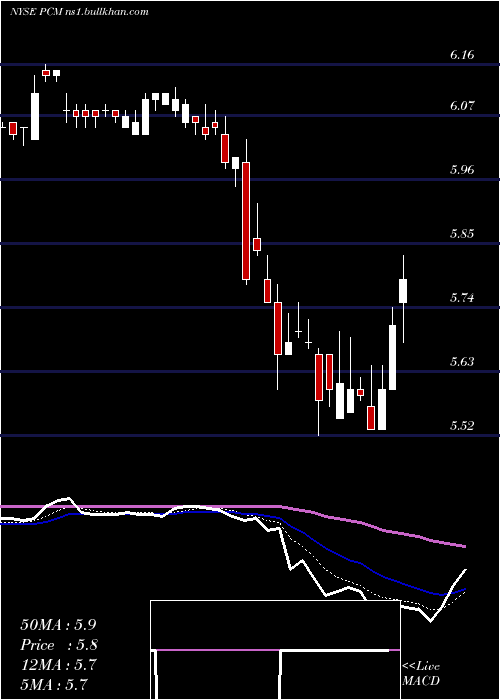Click the 5MA : 5.7 legend entry

[54, 684]
